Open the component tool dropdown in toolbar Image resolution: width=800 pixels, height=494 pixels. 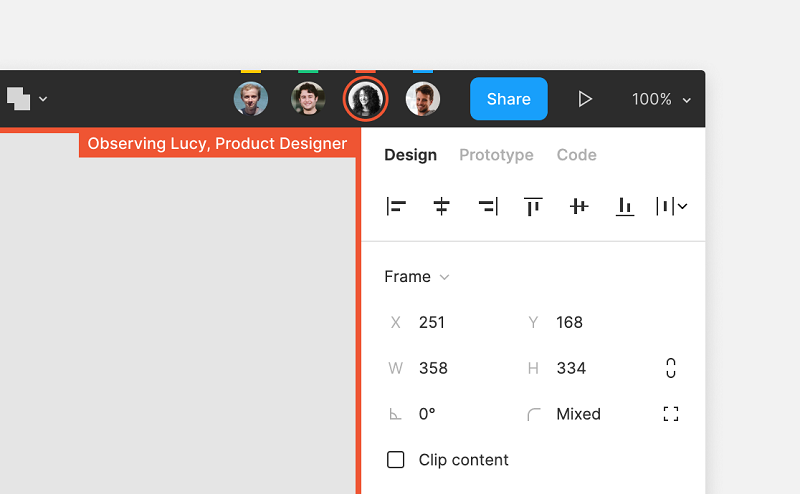click(x=27, y=99)
